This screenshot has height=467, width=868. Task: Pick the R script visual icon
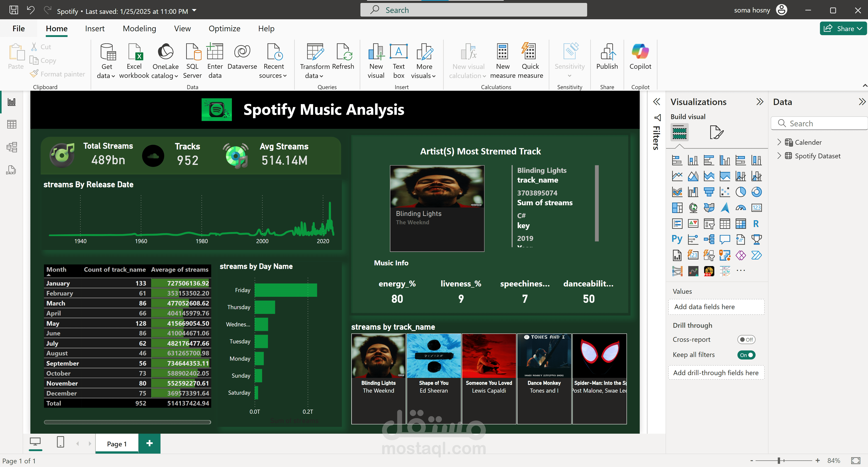point(756,224)
